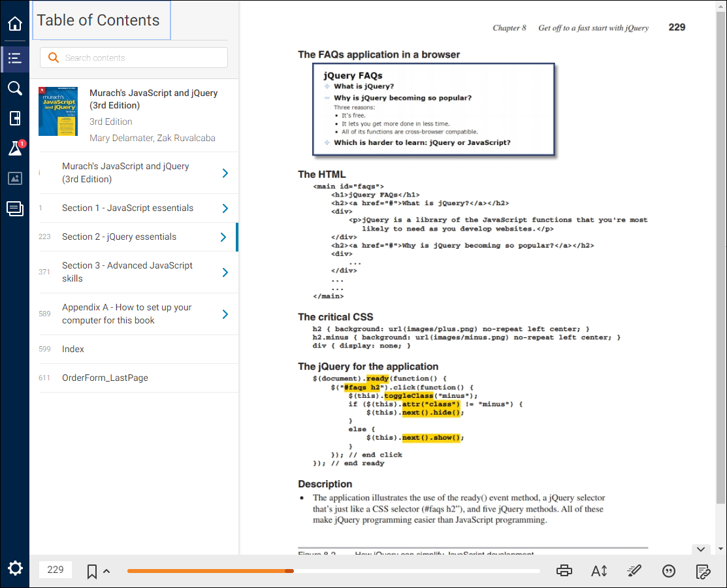727x588 pixels.
Task: Open the labs flask icon with notification badge
Action: (14, 148)
